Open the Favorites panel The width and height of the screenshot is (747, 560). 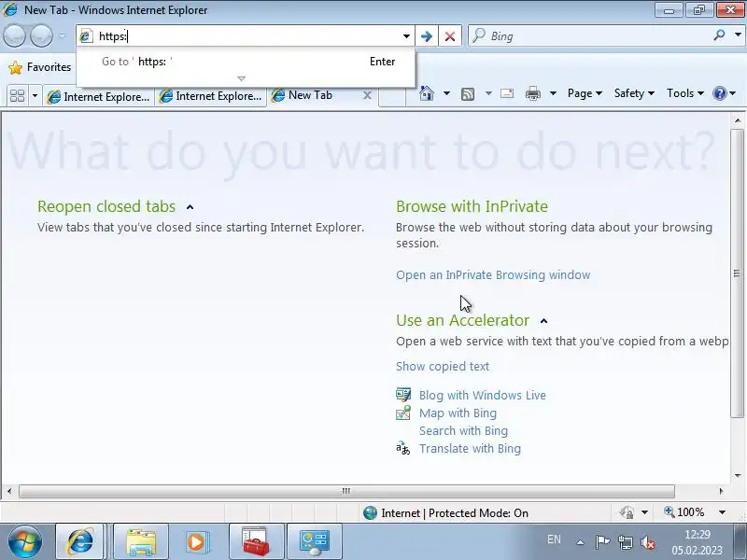pos(40,67)
